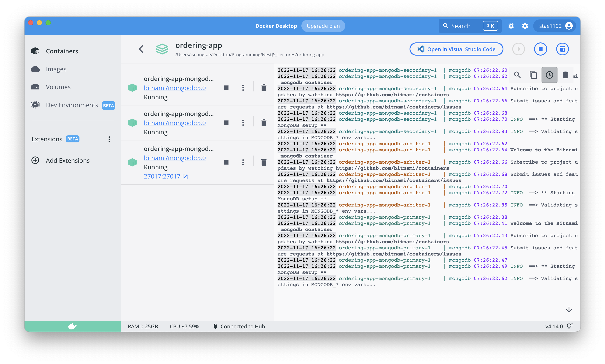Viewport: 605px width, 364px height.
Task: Click Open in Visual Studio Code
Action: click(x=456, y=49)
